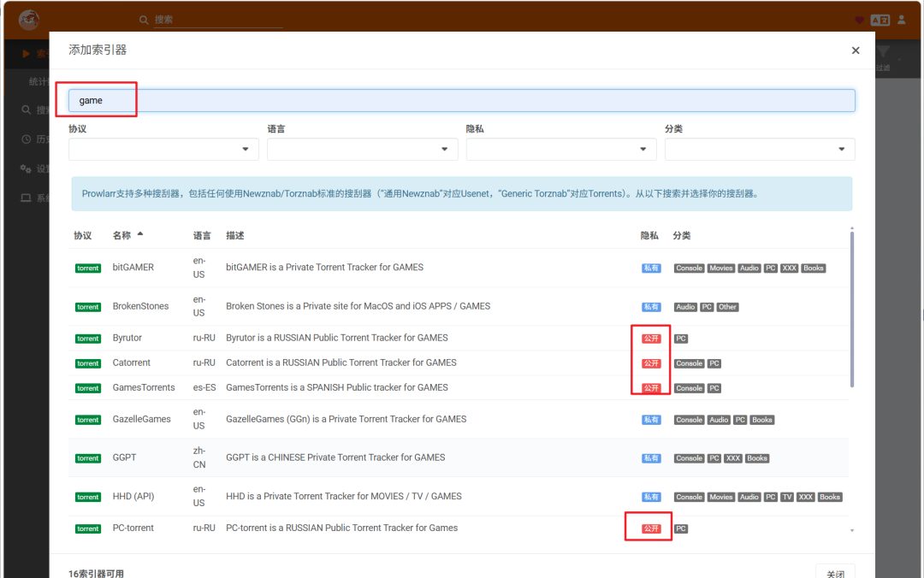
Task: Click the 私有 badge in the HHD (API) row
Action: pyautogui.click(x=650, y=498)
